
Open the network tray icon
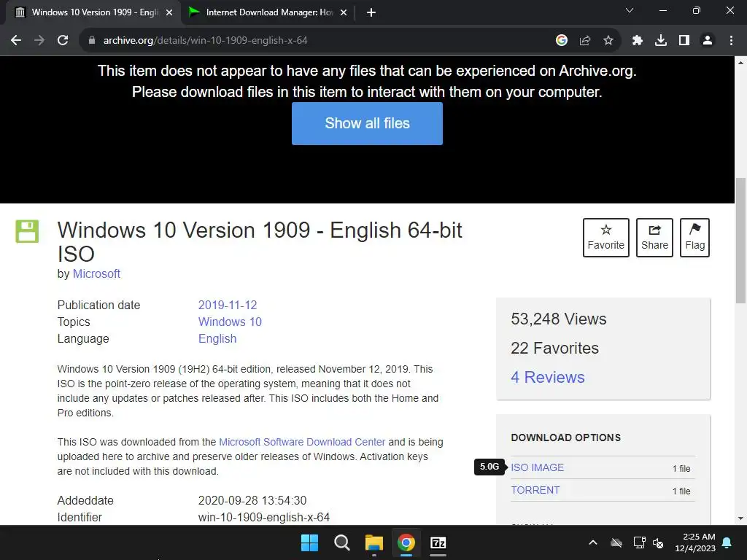pyautogui.click(x=639, y=542)
